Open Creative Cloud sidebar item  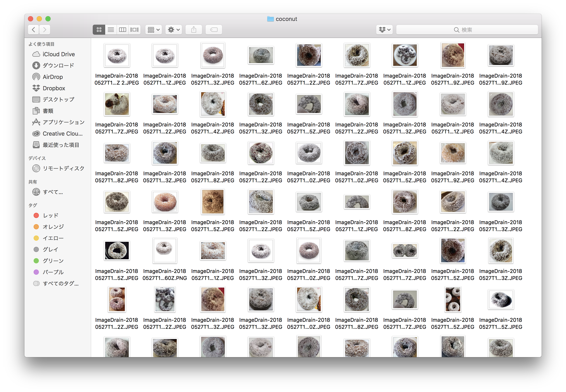[62, 134]
